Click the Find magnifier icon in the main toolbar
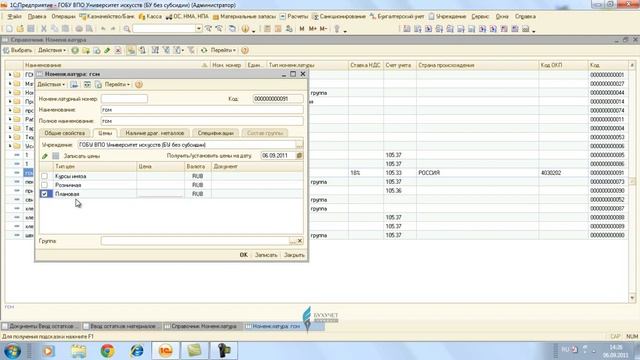 (x=127, y=29)
